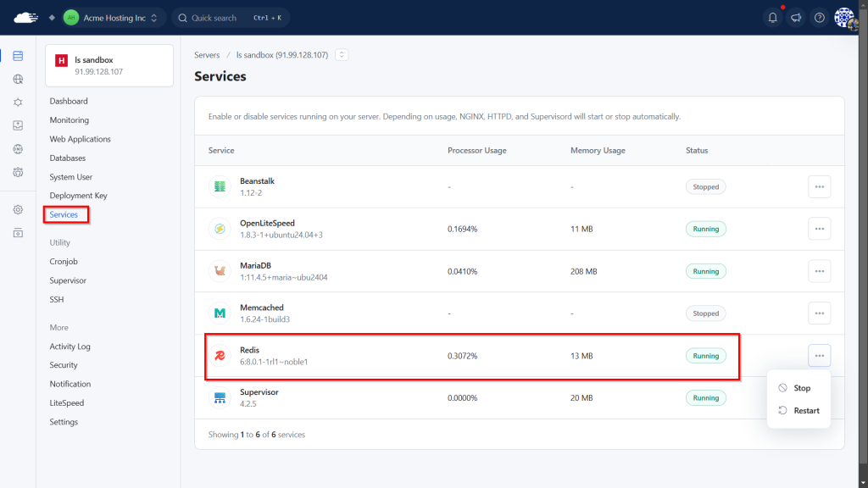Screen dimensions: 868x488
Task: Expand the server switcher next to breadcrumb
Action: [x=342, y=55]
